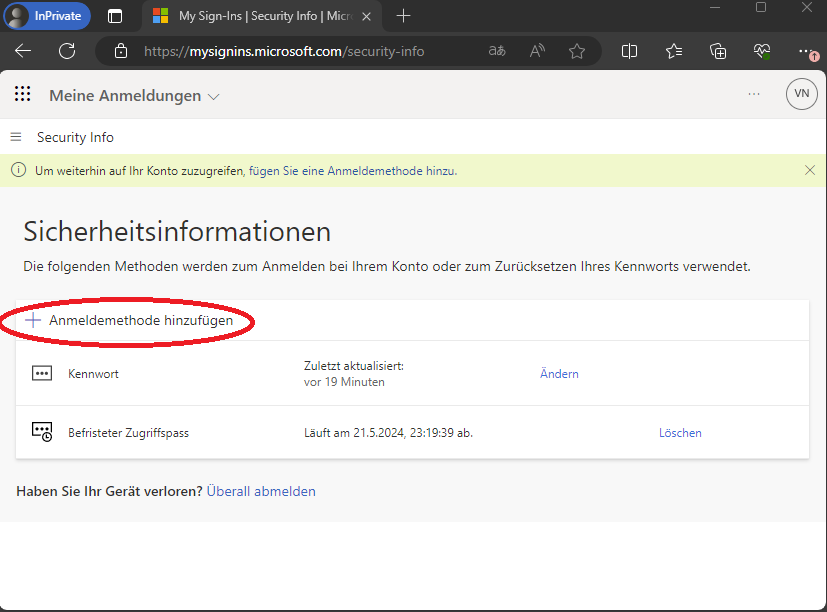Add this page to favorites star icon

577,51
